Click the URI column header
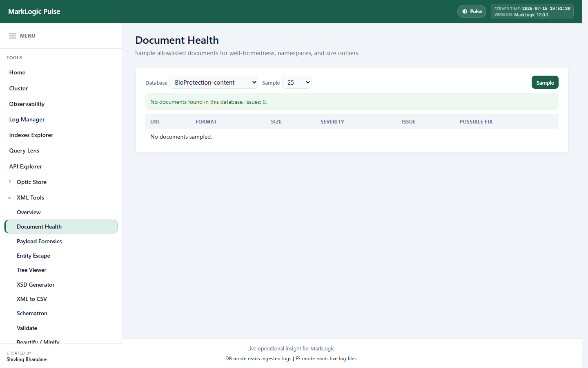The width and height of the screenshot is (588, 368). click(155, 122)
